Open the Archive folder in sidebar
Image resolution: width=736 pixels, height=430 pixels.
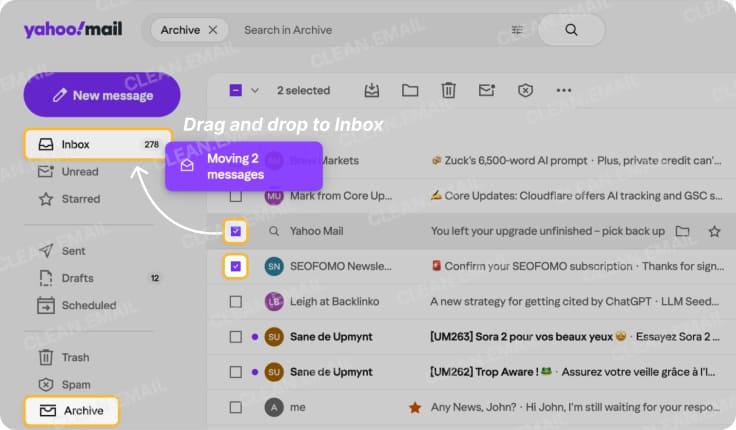(x=71, y=411)
